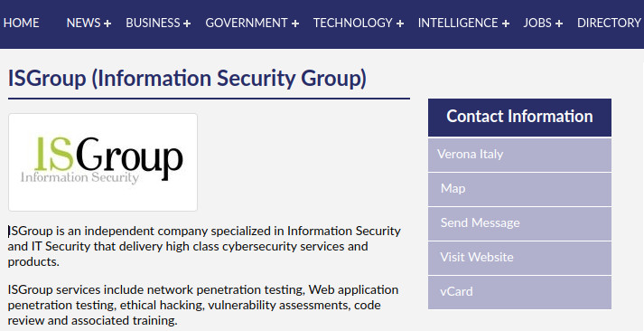Screen dimensions: 644x331
Task: Open the INTELLIGENCE navigation menu
Action: coord(458,23)
